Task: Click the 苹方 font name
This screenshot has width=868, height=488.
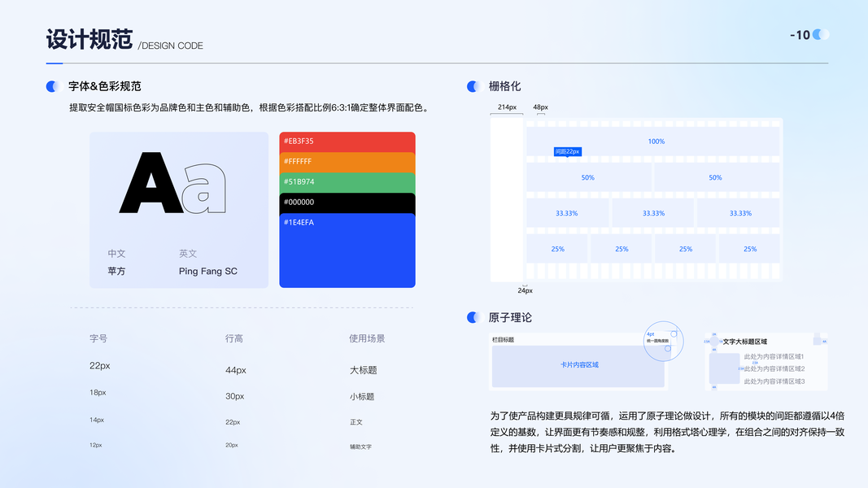Action: [116, 271]
